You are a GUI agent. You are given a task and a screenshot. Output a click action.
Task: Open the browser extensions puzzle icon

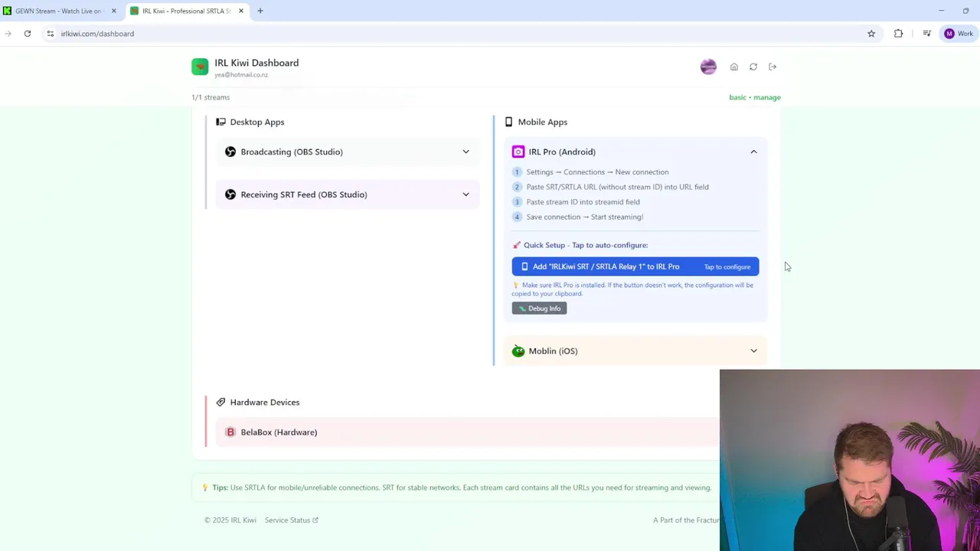pos(899,34)
